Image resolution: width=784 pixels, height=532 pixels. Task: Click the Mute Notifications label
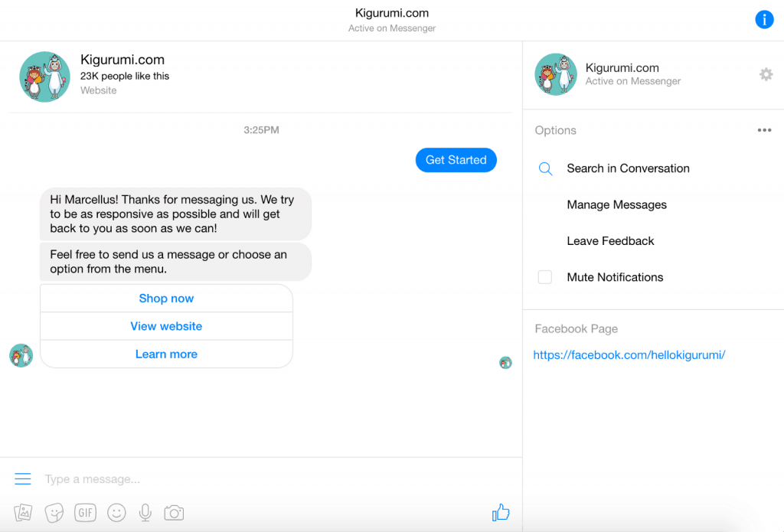pyautogui.click(x=615, y=277)
